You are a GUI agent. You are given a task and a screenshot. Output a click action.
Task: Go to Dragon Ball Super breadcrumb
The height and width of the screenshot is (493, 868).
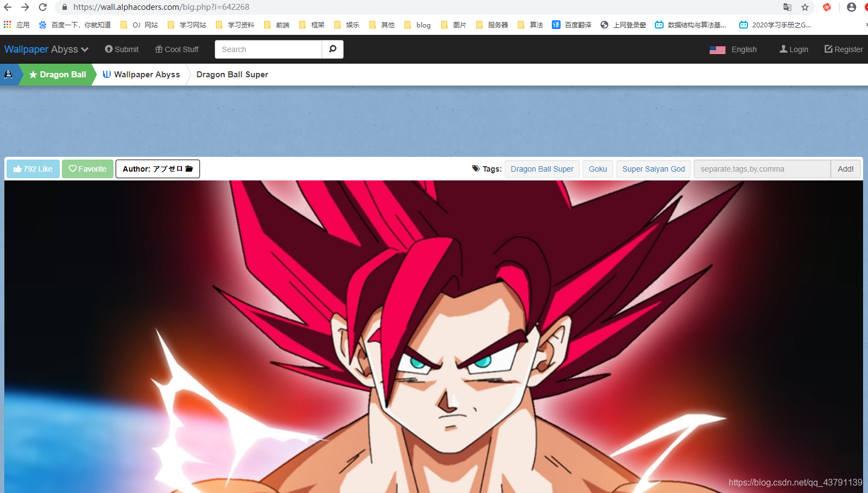(232, 75)
